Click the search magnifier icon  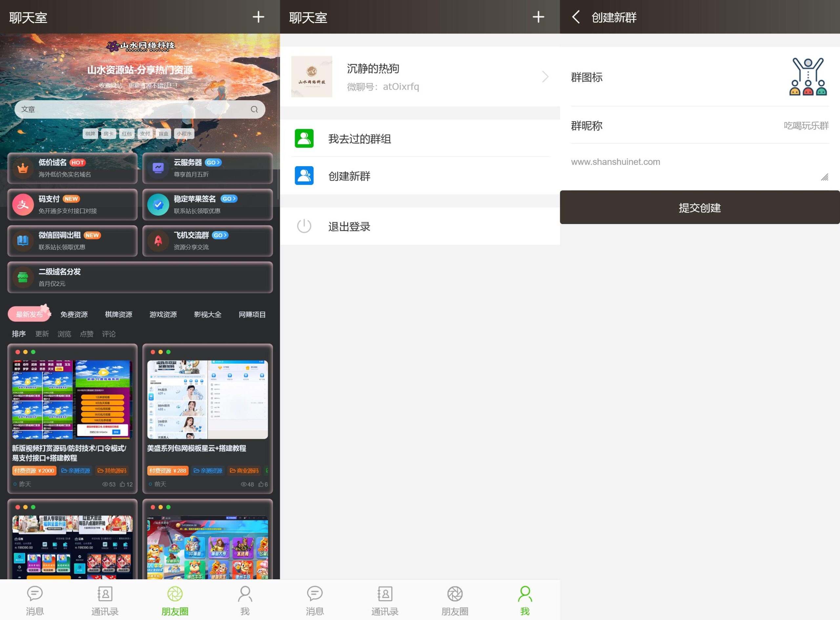254,109
